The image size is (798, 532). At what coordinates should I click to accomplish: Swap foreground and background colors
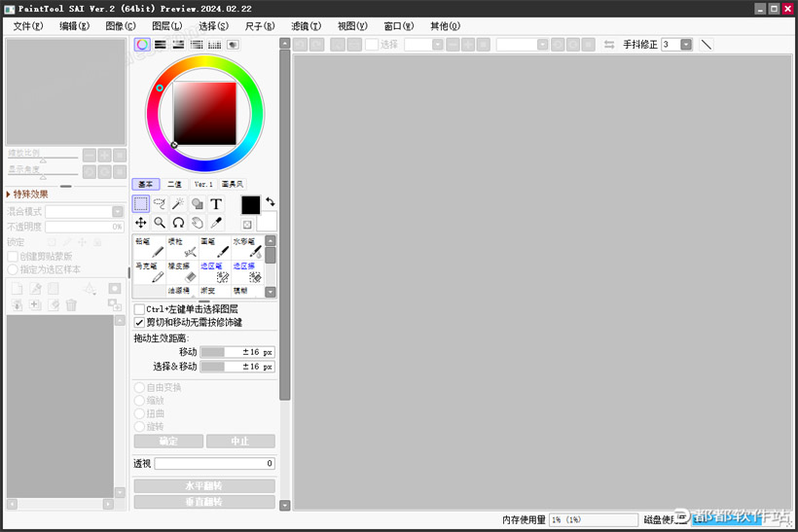point(271,201)
